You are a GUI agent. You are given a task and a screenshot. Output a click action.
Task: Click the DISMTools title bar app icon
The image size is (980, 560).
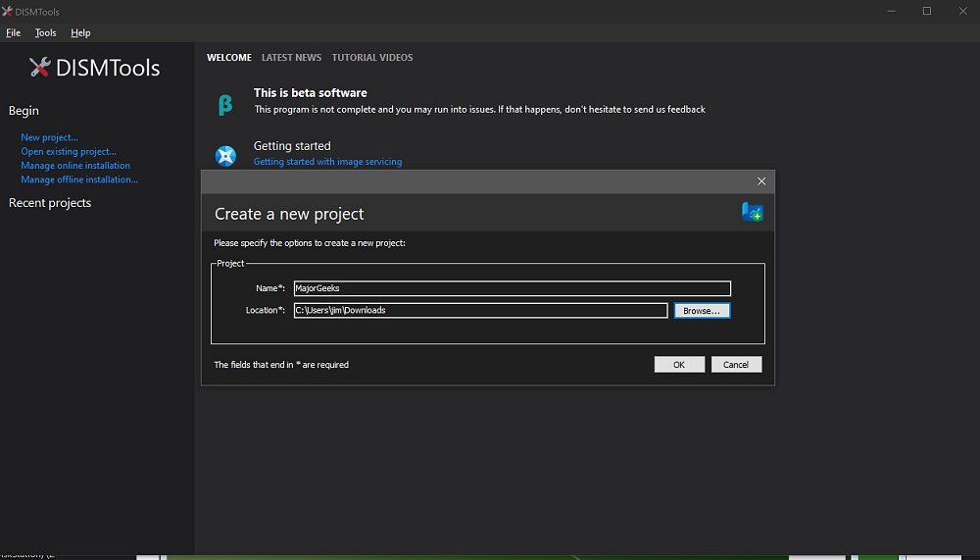coord(8,11)
